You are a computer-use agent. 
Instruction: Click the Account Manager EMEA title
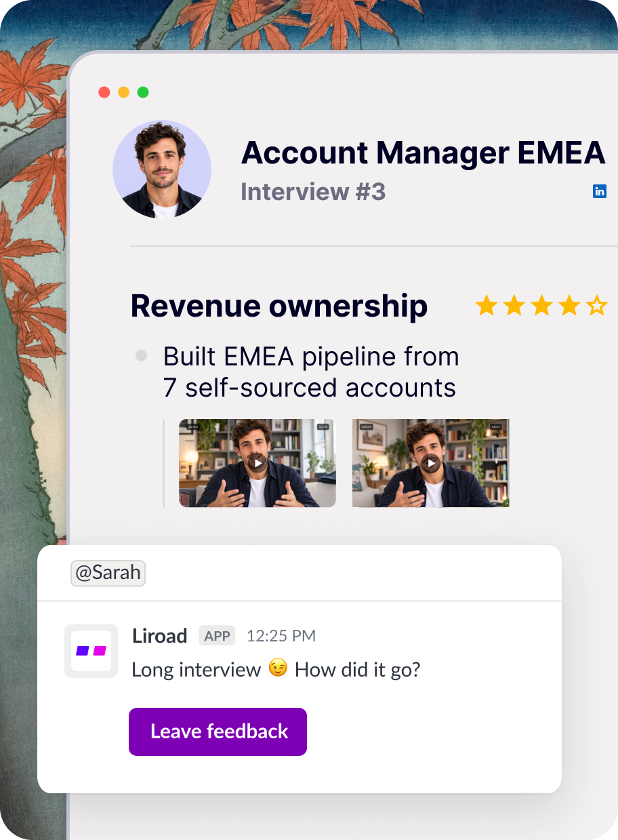(423, 153)
